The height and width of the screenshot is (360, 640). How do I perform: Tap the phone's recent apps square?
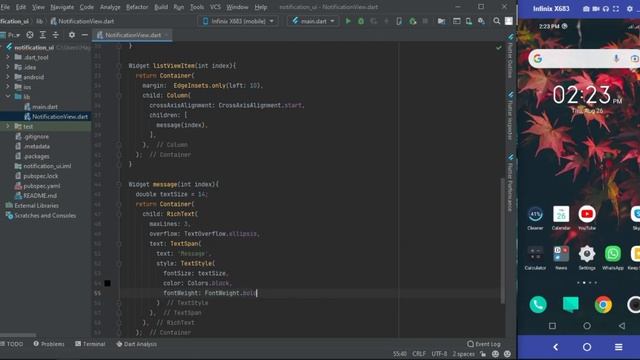[552, 326]
